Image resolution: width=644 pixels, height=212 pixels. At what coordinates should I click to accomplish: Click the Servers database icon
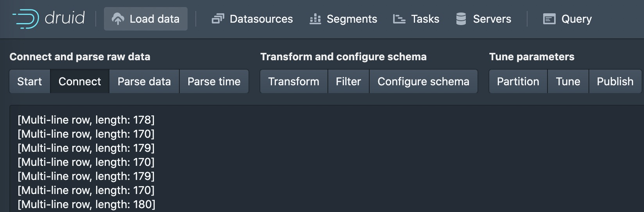(461, 19)
